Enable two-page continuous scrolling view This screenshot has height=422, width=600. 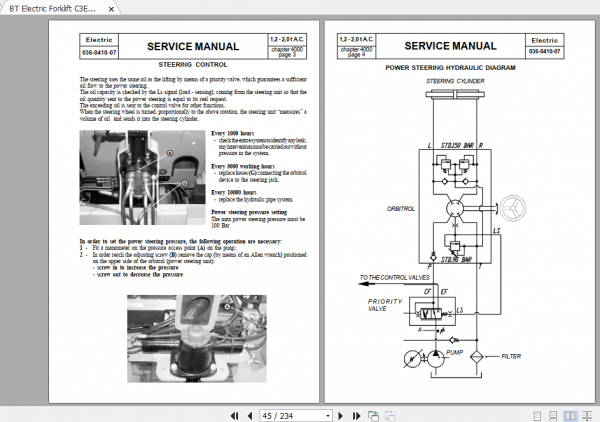point(587,416)
